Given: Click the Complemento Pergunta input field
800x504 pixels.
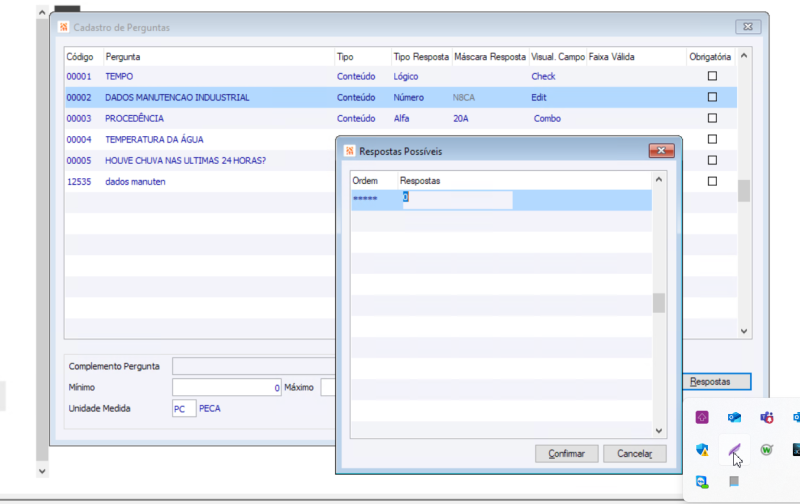Looking at the screenshot, I should click(254, 366).
